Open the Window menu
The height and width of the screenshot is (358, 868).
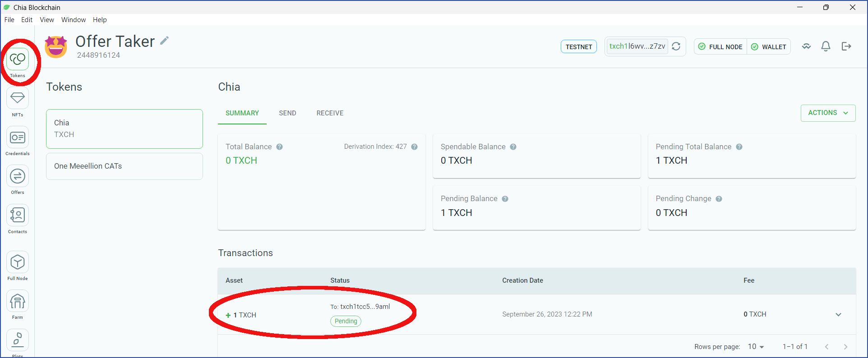(x=74, y=20)
